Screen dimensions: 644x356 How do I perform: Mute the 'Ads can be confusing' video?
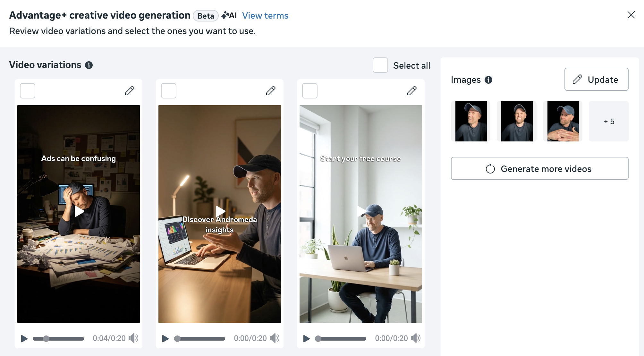pyautogui.click(x=133, y=338)
